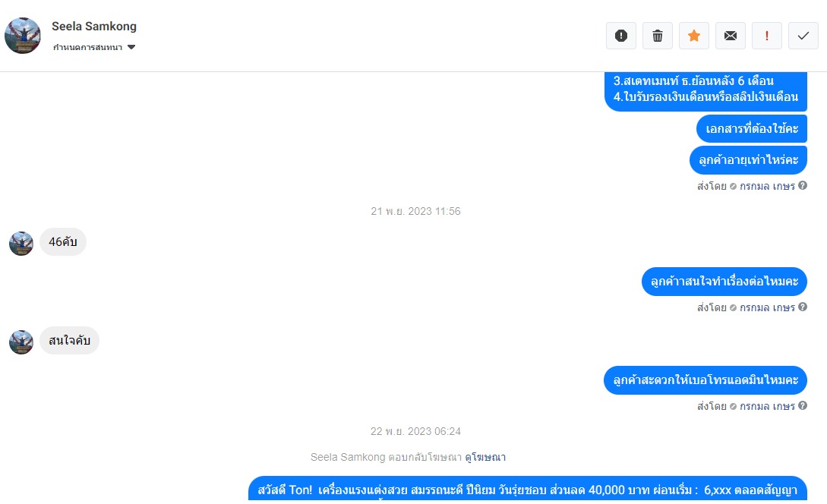
Task: Delete conversation using trash can icon
Action: click(657, 36)
